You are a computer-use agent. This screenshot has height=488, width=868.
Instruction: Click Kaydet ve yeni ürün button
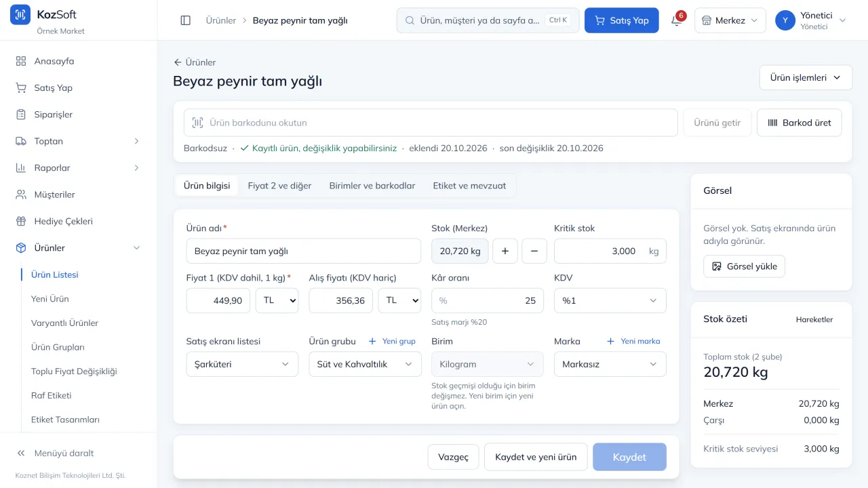click(x=536, y=457)
